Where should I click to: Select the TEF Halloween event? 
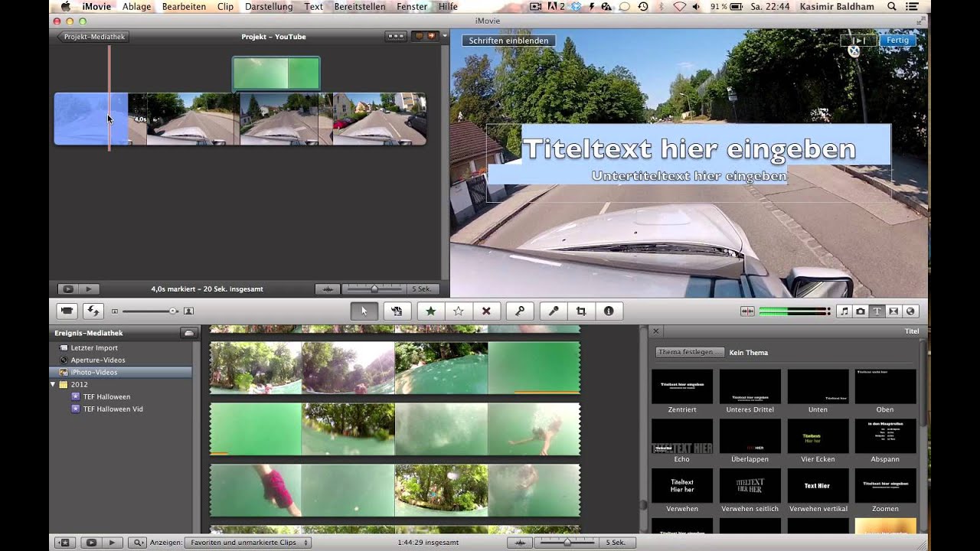coord(106,396)
